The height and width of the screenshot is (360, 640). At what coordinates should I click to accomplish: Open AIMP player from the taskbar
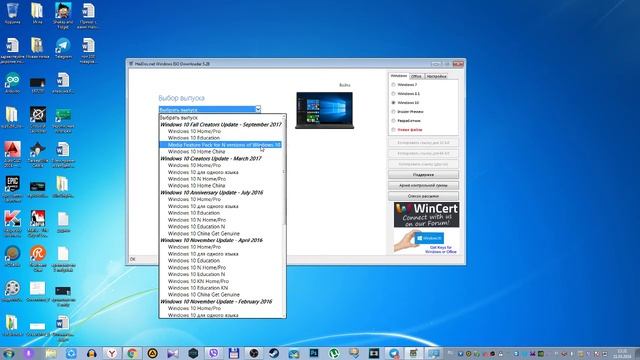[153, 353]
